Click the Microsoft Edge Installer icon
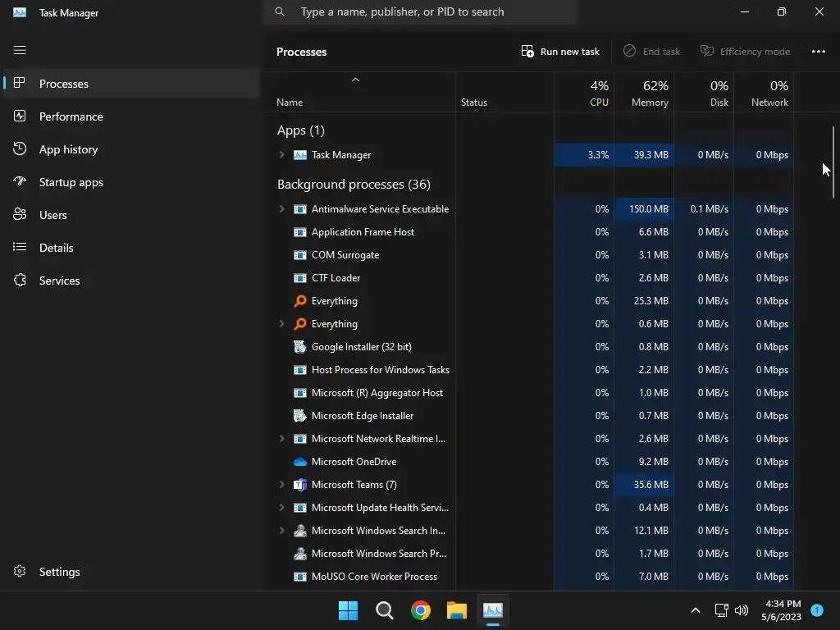This screenshot has height=630, width=840. [300, 416]
